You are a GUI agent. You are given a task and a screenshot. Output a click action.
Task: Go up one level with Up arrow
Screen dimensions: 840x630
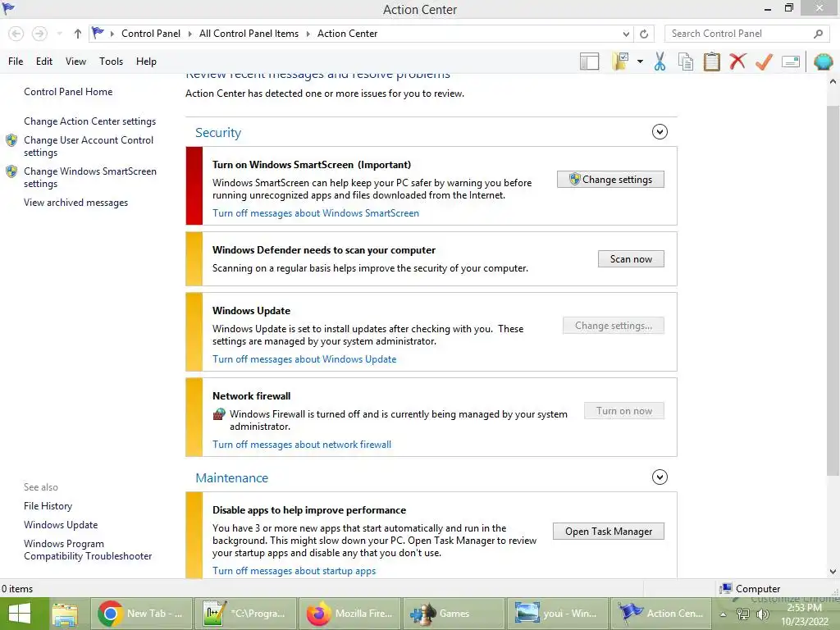coord(78,34)
